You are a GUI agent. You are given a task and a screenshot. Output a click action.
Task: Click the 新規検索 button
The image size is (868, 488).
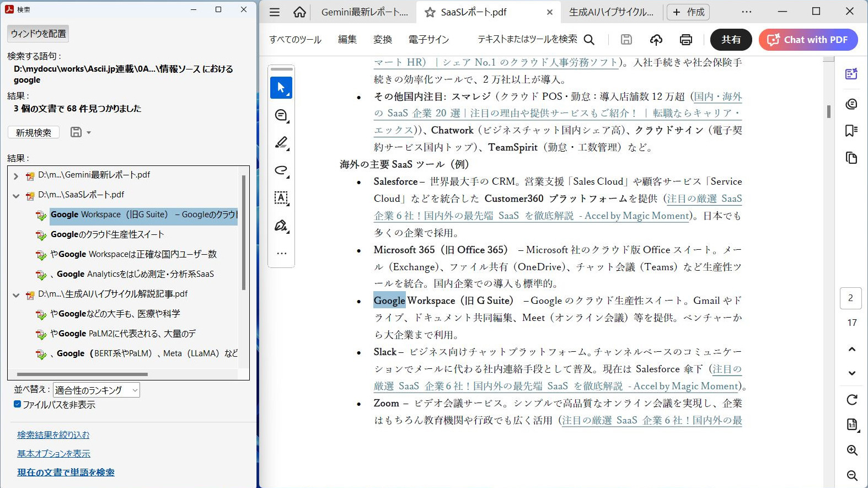pyautogui.click(x=34, y=132)
